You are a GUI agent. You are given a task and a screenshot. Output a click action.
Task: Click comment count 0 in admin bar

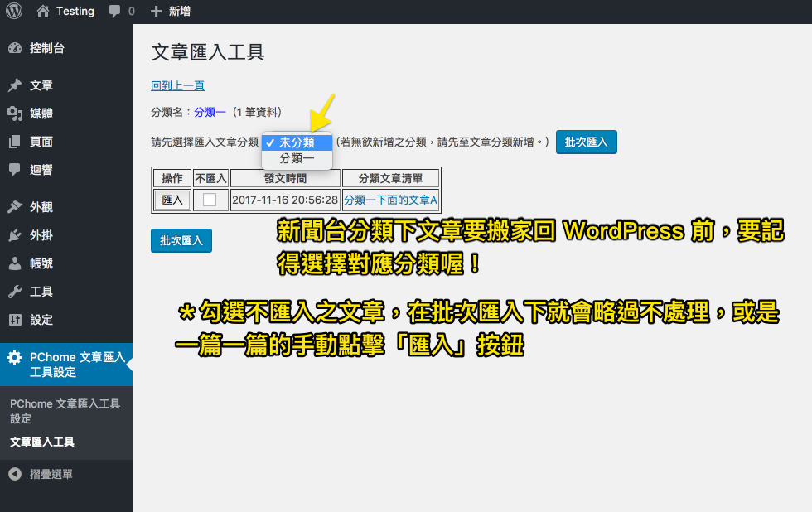click(x=132, y=12)
